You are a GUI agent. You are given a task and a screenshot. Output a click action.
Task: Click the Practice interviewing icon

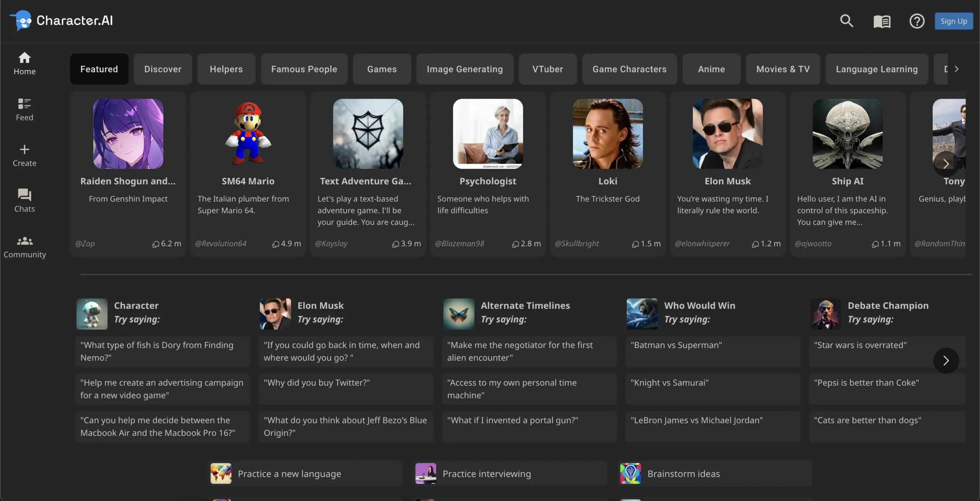(x=426, y=473)
